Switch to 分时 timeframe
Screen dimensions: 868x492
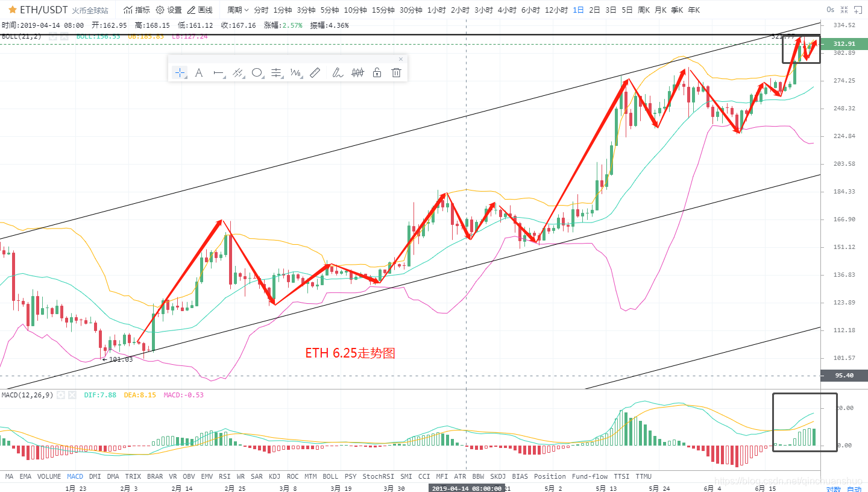(261, 10)
